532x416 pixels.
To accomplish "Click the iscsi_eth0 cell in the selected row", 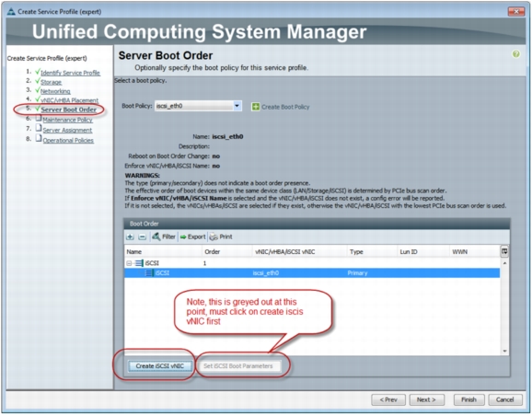I will coord(266,272).
